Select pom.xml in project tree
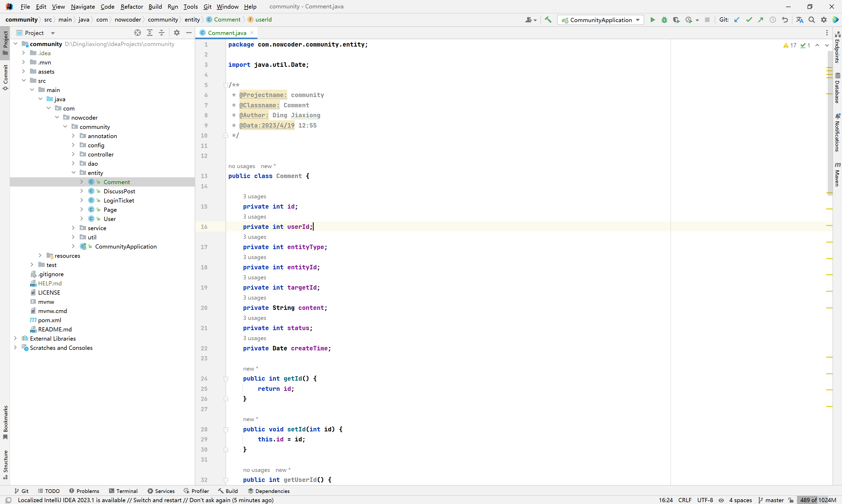 (49, 320)
